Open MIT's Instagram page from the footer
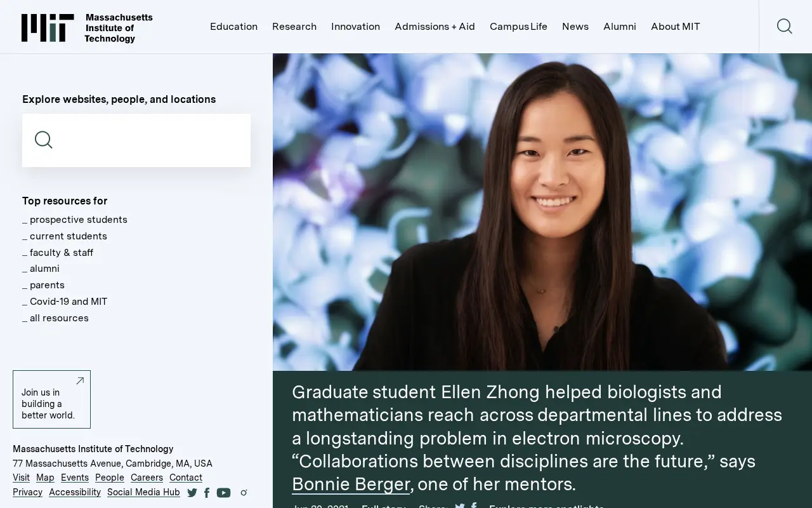 coord(244,493)
